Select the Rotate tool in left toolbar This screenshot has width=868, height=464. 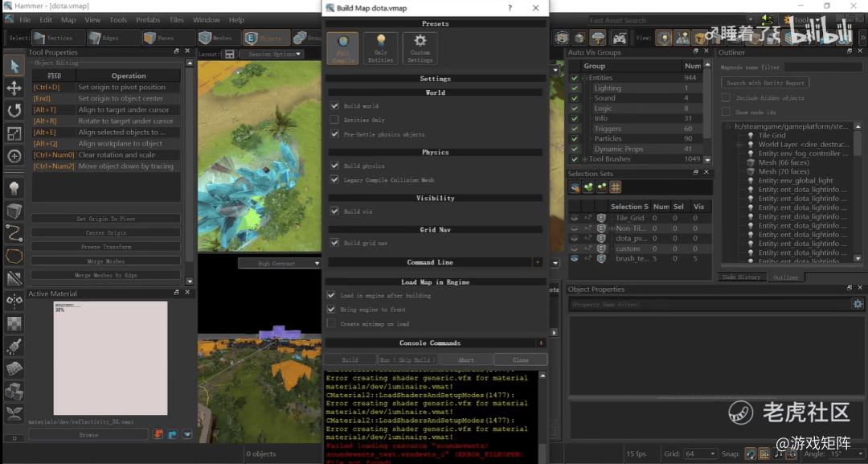click(x=14, y=110)
